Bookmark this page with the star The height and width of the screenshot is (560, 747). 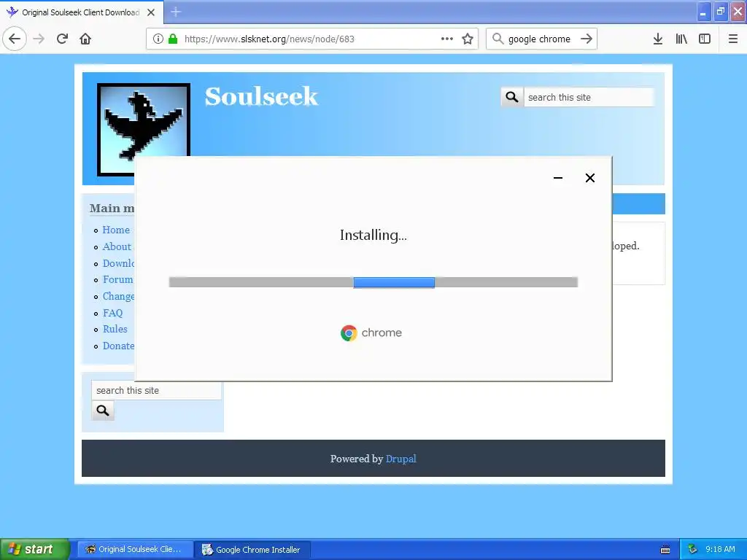(468, 39)
